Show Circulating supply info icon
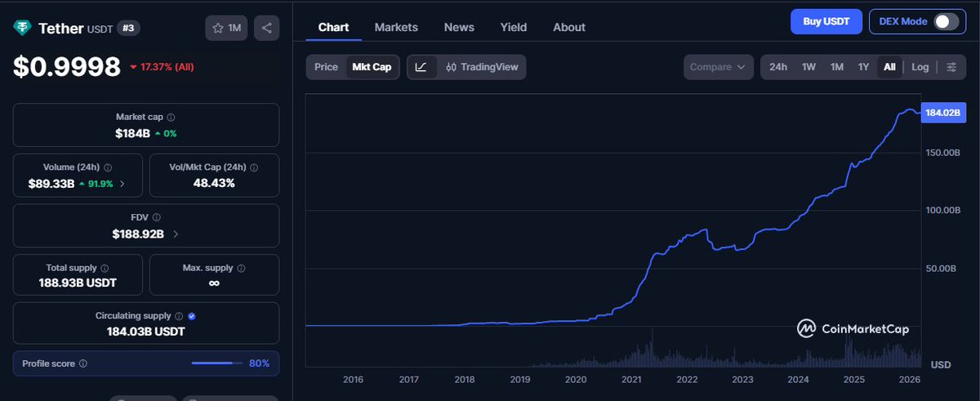This screenshot has width=980, height=401. pyautogui.click(x=179, y=316)
